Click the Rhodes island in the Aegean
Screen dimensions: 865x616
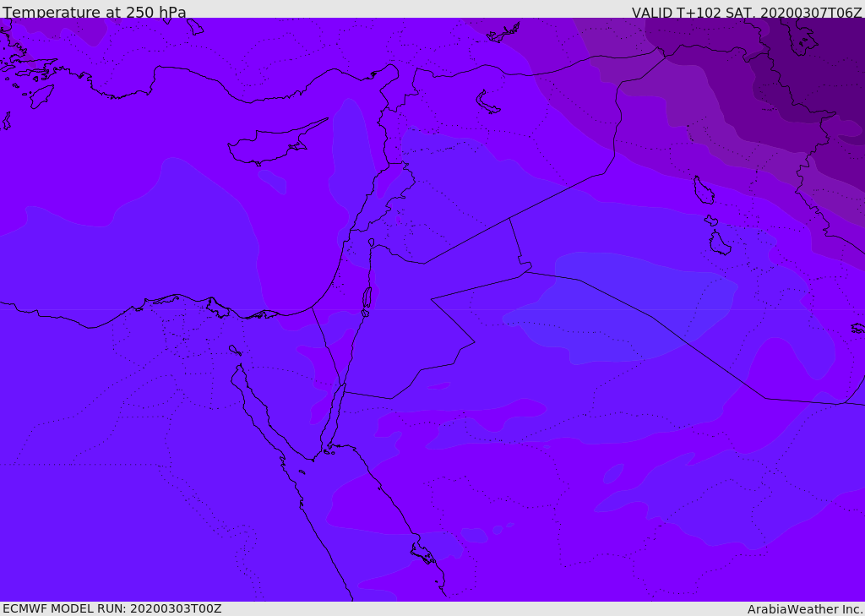[41, 96]
